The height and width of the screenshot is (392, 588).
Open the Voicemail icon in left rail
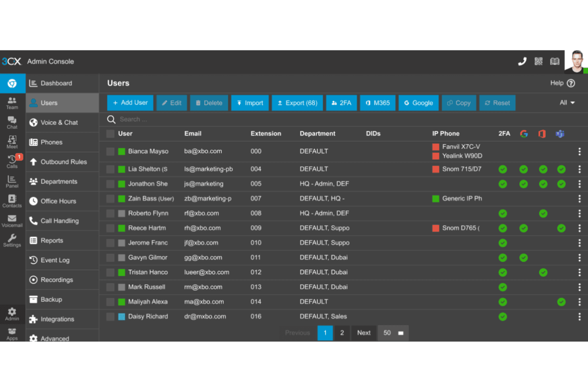pyautogui.click(x=12, y=221)
